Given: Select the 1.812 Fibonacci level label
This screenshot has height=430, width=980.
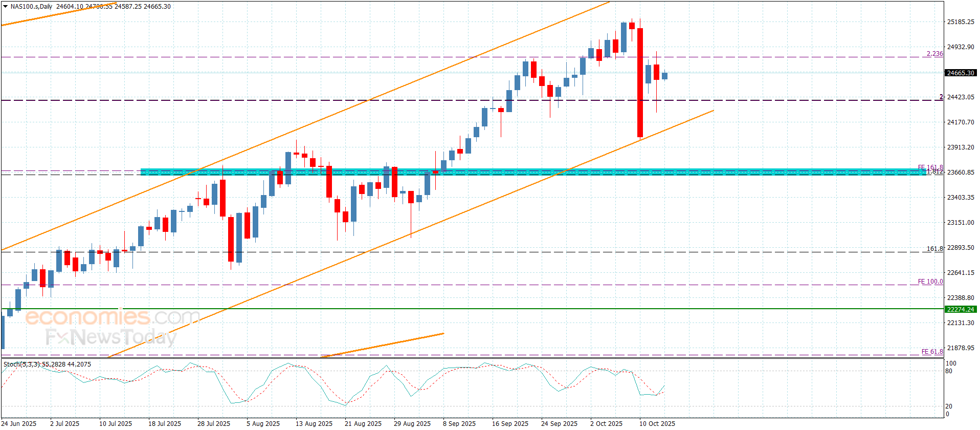Looking at the screenshot, I should 935,172.
